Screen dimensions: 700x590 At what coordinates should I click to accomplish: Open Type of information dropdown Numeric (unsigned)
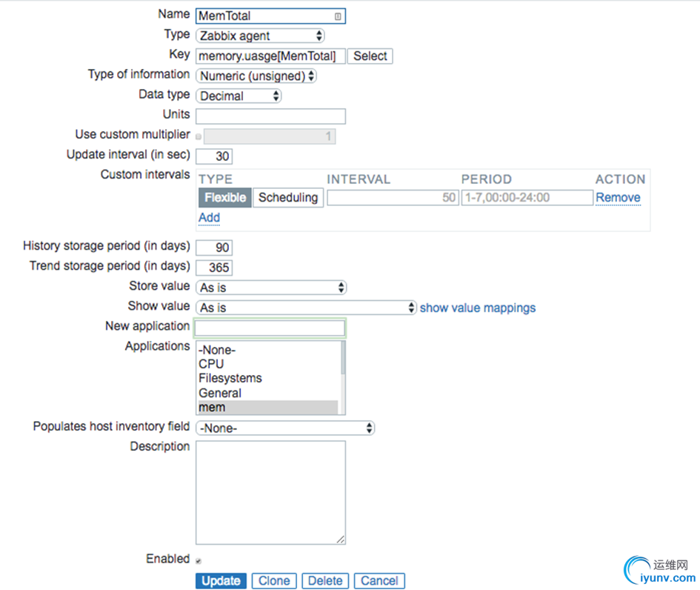pyautogui.click(x=256, y=76)
